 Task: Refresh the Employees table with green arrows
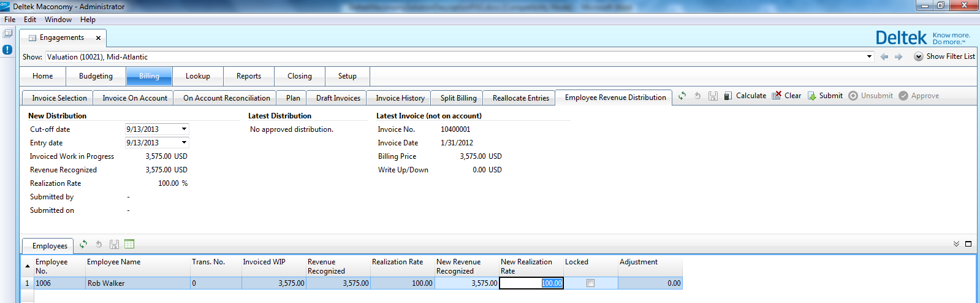point(83,244)
